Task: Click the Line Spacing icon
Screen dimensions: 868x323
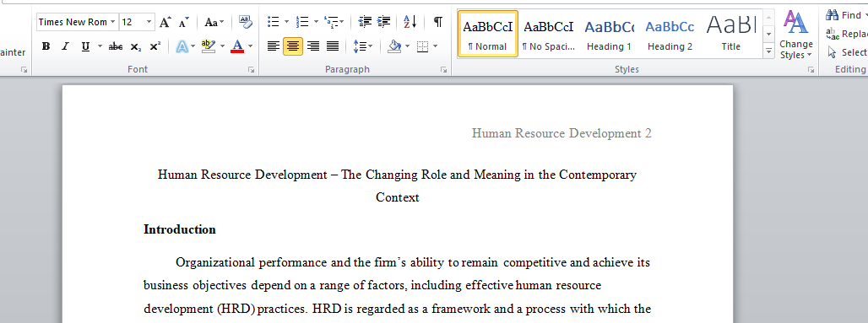Action: 359,46
